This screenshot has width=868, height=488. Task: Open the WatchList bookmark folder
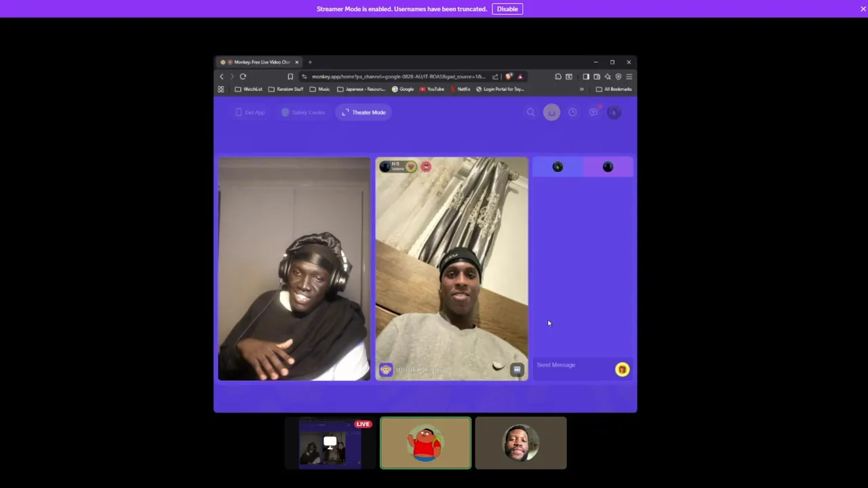tap(248, 89)
